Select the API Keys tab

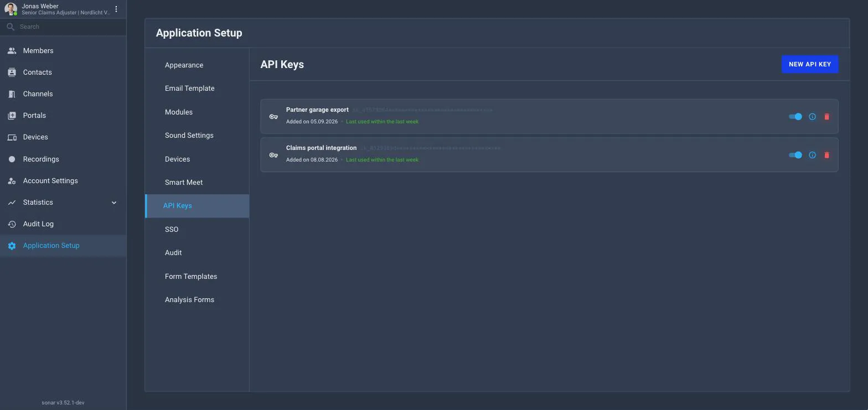click(x=197, y=206)
